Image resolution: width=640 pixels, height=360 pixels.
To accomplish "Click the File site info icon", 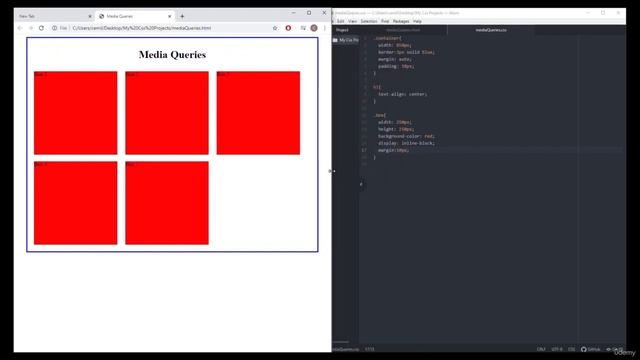I will pos(54,28).
